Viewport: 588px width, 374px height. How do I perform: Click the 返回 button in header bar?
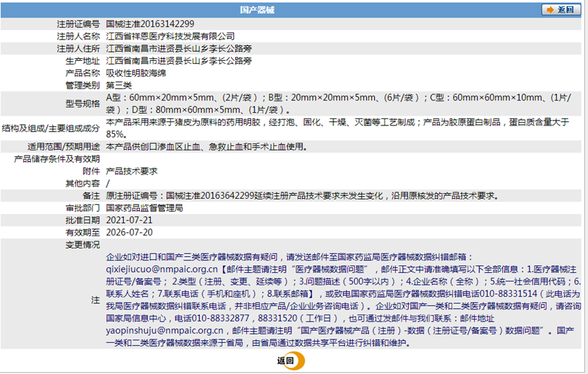point(561,10)
